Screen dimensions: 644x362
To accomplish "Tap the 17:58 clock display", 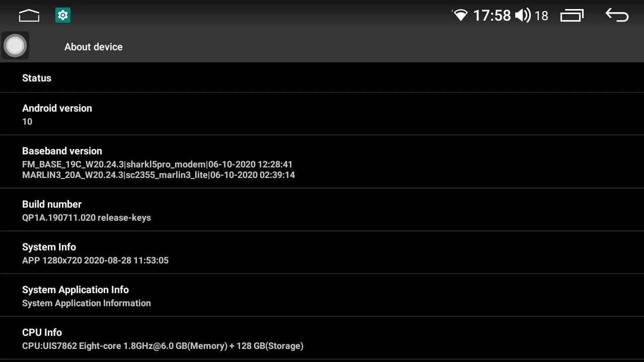I will click(x=492, y=16).
